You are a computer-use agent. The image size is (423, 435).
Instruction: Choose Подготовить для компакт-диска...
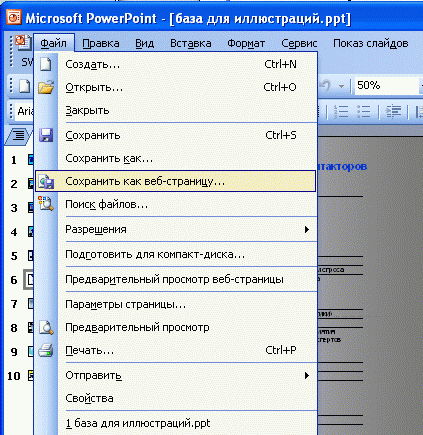176,254
